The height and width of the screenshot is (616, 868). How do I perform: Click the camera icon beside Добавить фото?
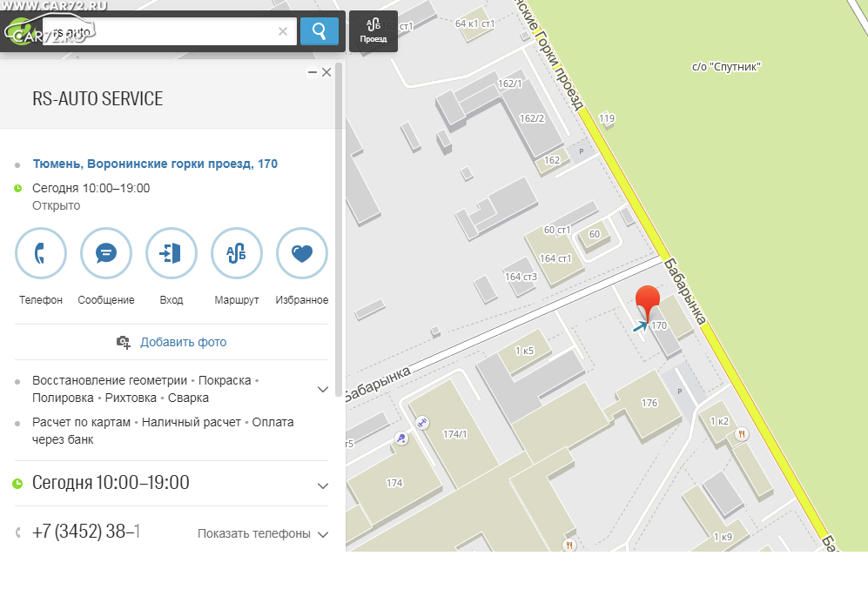[124, 342]
